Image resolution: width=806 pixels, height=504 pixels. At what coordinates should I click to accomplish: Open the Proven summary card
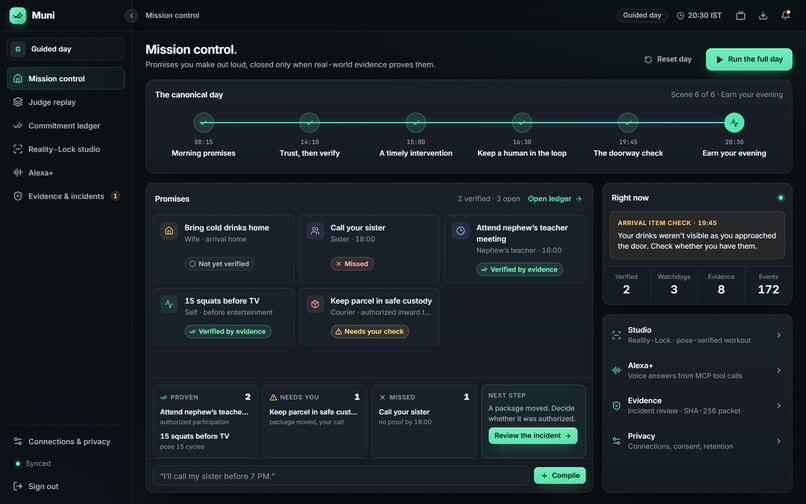pyautogui.click(x=205, y=421)
